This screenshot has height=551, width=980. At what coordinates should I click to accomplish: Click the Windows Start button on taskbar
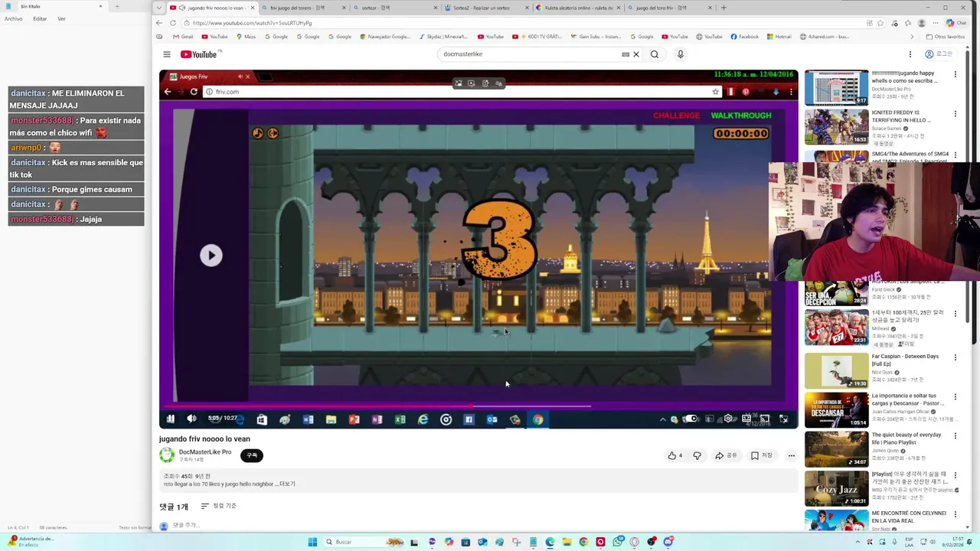point(312,542)
